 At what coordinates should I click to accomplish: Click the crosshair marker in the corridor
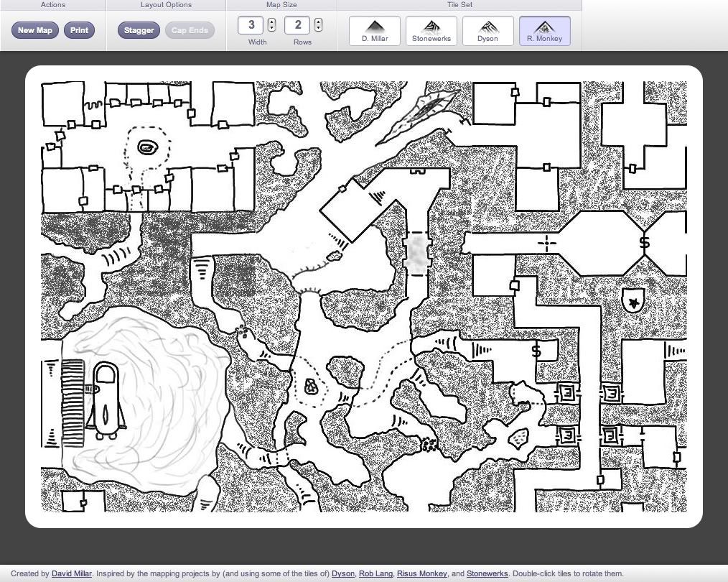pyautogui.click(x=547, y=244)
